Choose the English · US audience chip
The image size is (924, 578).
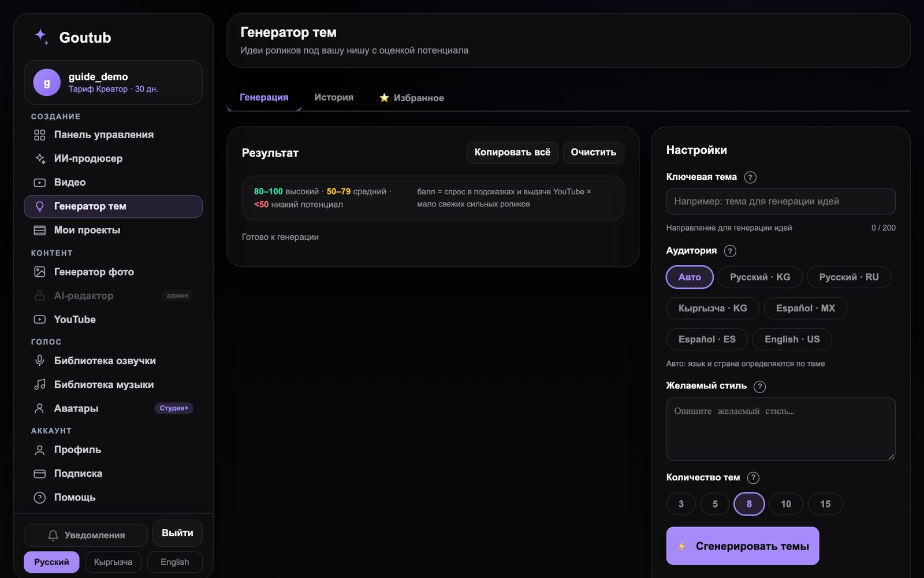coord(792,339)
